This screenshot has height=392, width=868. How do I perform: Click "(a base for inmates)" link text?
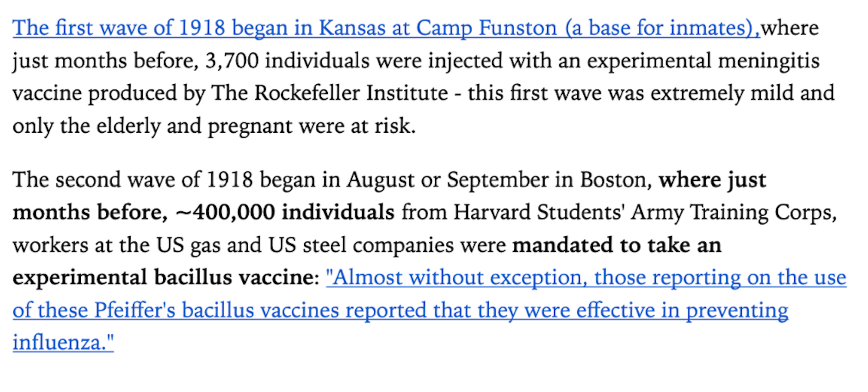point(662,28)
